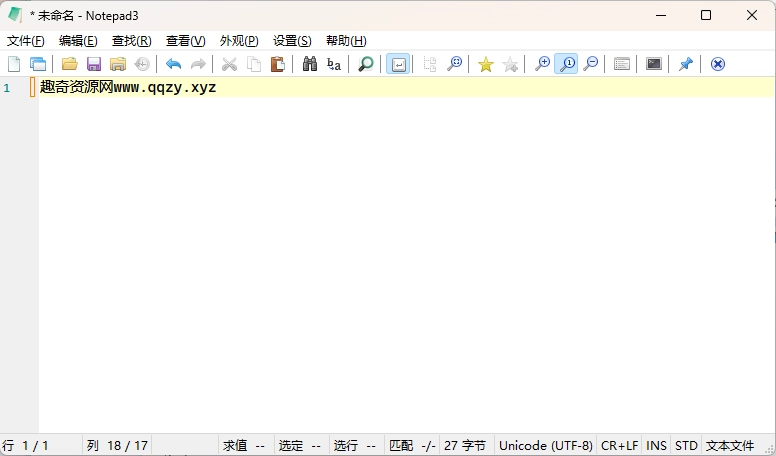Click the STD indicator in status bar

(686, 445)
